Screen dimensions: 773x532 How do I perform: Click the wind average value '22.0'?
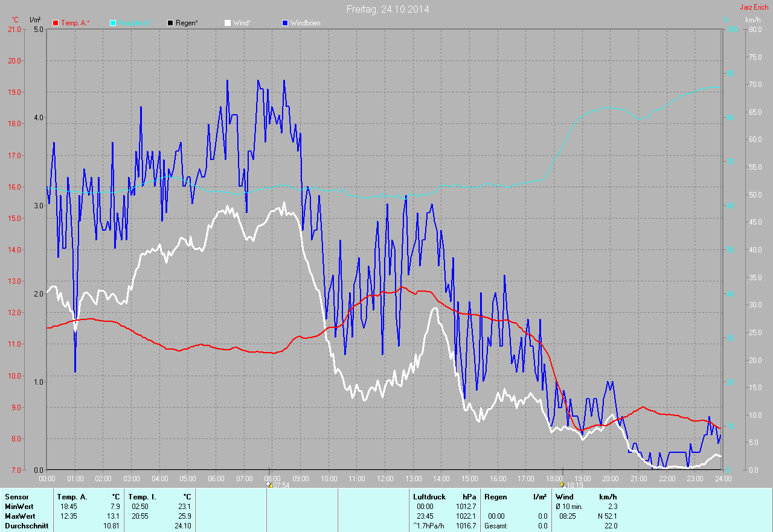coord(610,526)
